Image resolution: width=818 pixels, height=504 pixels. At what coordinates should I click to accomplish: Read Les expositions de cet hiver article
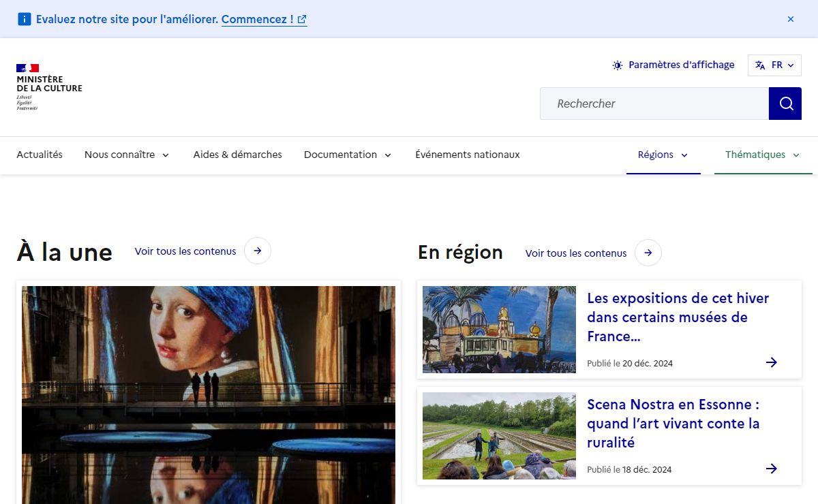point(678,317)
